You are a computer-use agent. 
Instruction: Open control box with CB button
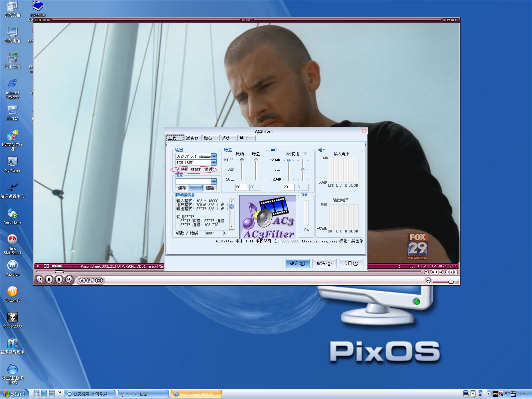tap(99, 280)
